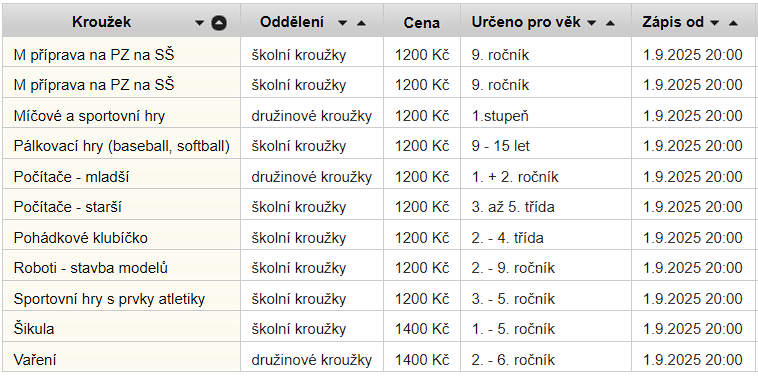The height and width of the screenshot is (378, 758).
Task: Sort Zápis od column ascending
Action: point(733,23)
